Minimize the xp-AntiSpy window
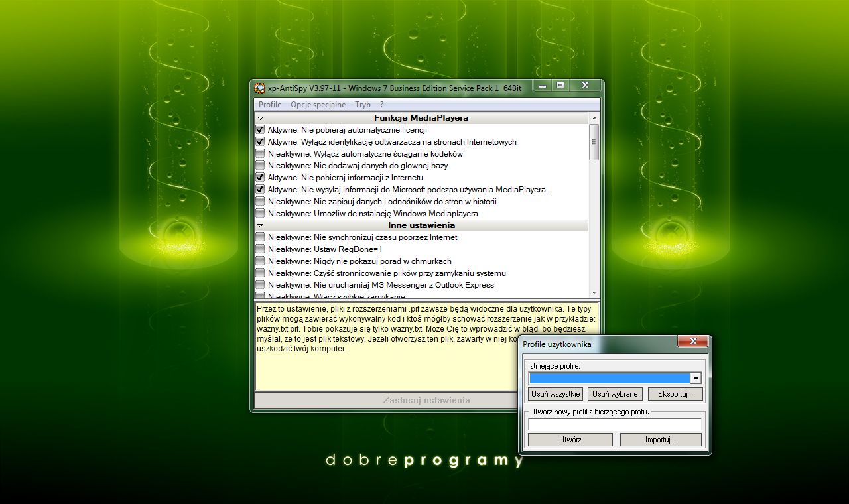The image size is (849, 504). [543, 86]
